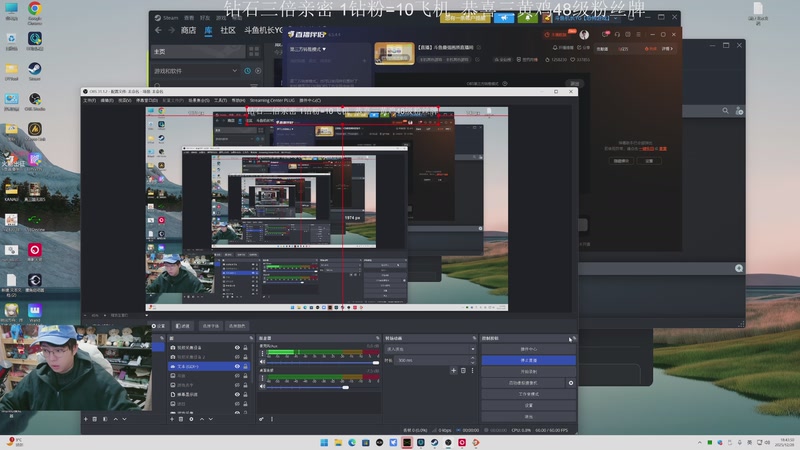The width and height of the screenshot is (800, 450).
Task: Mute the first mixer audio channel
Action: click(263, 362)
